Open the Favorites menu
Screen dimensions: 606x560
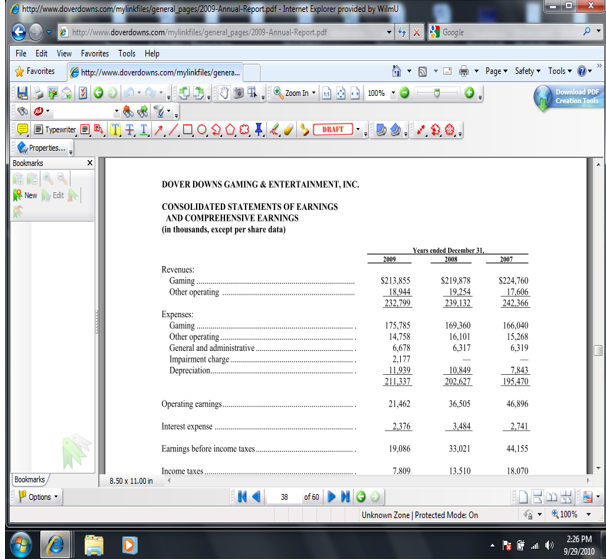pyautogui.click(x=95, y=53)
